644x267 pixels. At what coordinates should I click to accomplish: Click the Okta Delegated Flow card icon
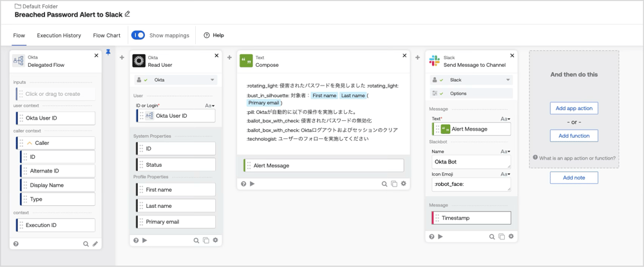[19, 60]
